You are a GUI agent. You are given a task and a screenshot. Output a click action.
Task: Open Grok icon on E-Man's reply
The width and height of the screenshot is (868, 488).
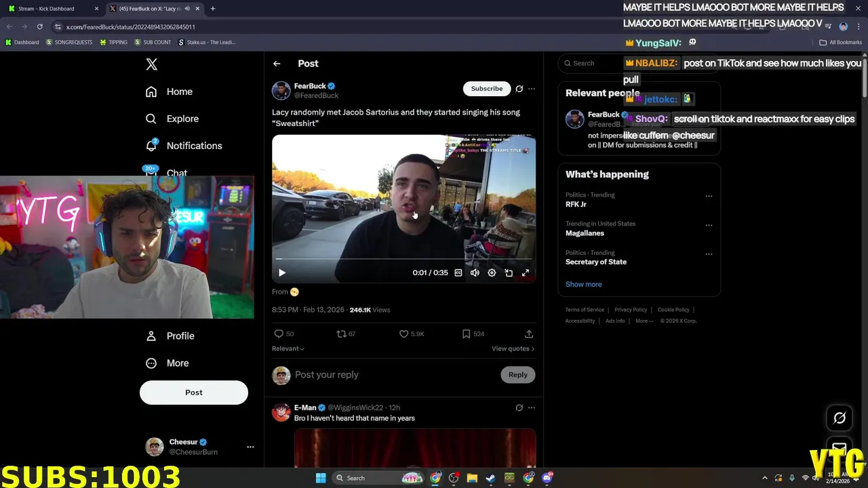point(519,407)
